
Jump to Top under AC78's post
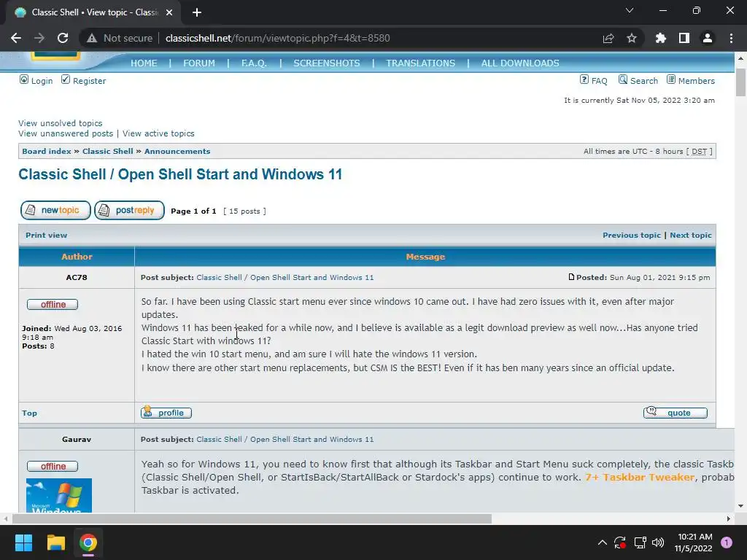(29, 413)
